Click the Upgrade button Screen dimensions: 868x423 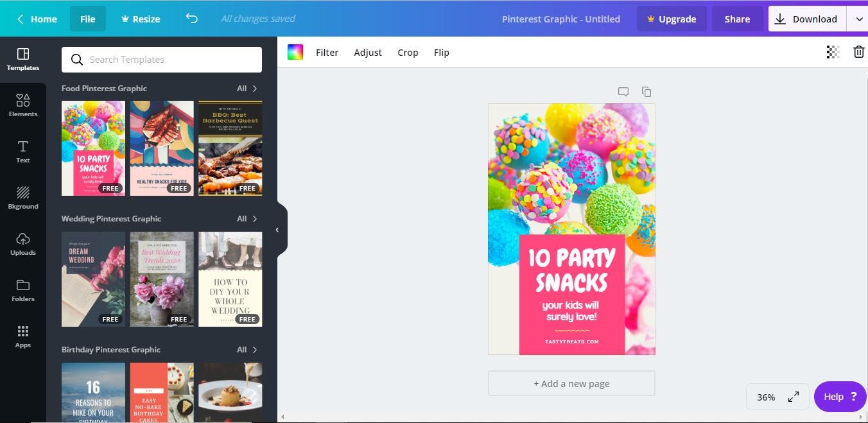[x=672, y=19]
